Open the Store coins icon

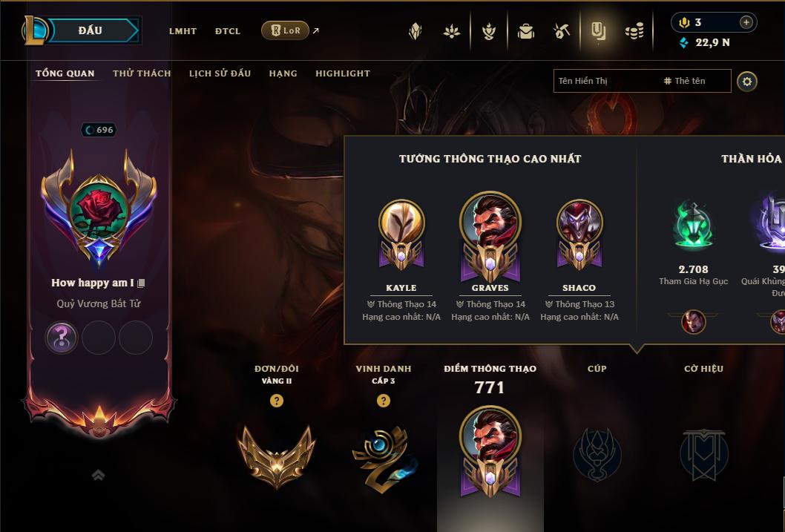pyautogui.click(x=634, y=32)
